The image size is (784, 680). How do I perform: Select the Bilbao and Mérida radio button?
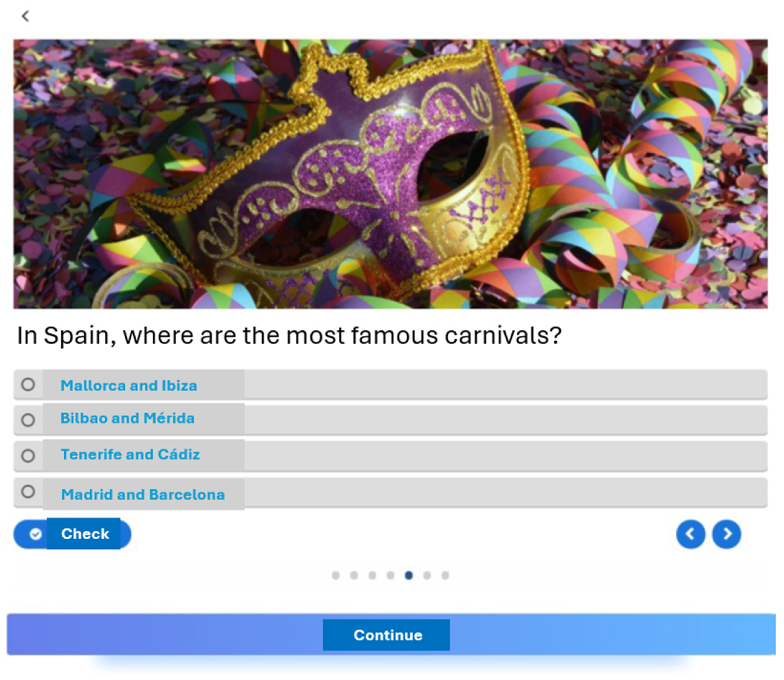pyautogui.click(x=28, y=420)
